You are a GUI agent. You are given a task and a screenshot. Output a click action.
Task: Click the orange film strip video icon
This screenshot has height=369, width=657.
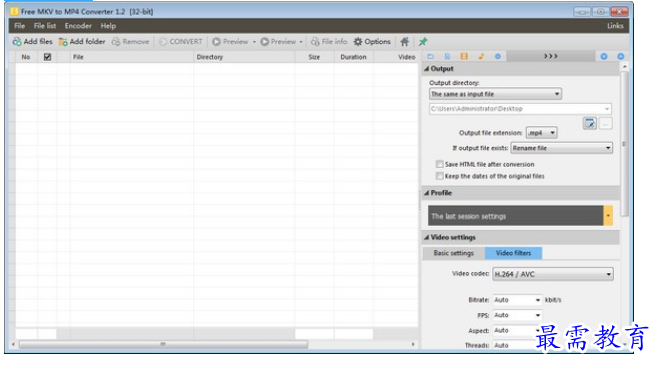point(464,56)
